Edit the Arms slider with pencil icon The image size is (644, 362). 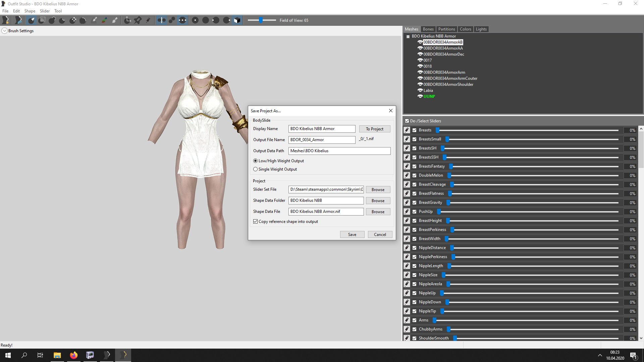coord(407,320)
